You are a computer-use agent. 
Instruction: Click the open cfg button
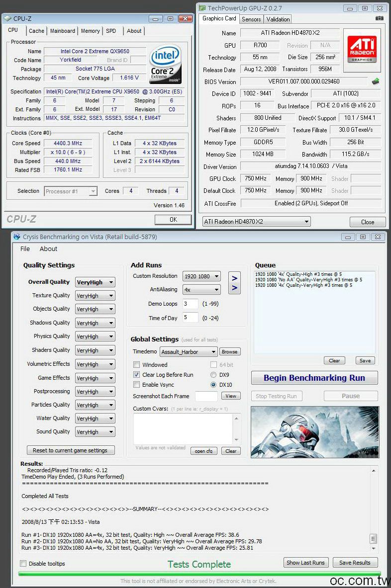point(204,451)
